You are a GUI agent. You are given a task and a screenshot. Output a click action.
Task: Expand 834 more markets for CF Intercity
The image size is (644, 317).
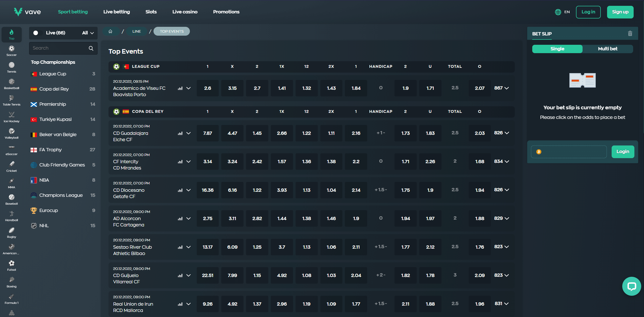(x=501, y=161)
